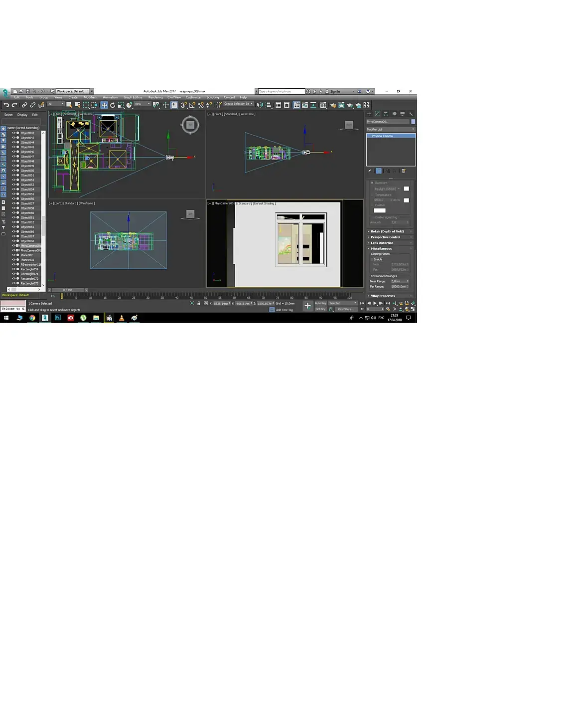This screenshot has width=588, height=719.
Task: Open the Hierarchy tab in command panel
Action: (x=386, y=114)
